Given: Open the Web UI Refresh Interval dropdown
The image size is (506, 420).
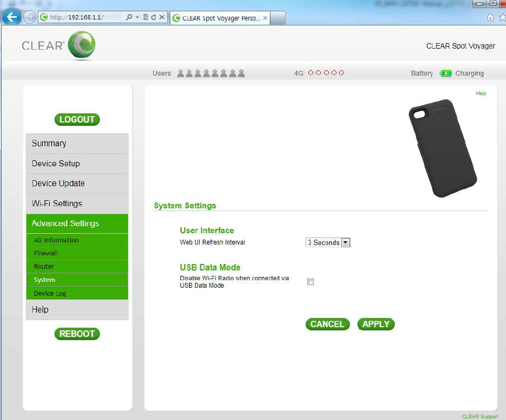Looking at the screenshot, I should click(x=328, y=242).
